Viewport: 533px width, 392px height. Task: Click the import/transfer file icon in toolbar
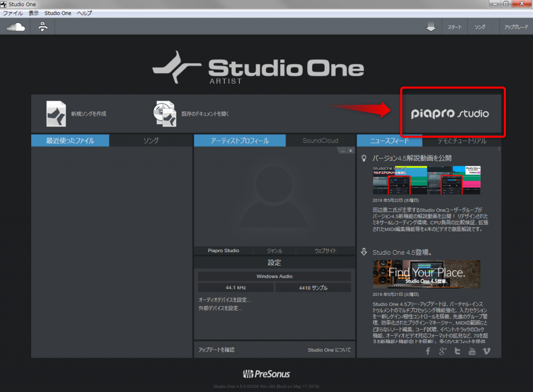[x=42, y=27]
